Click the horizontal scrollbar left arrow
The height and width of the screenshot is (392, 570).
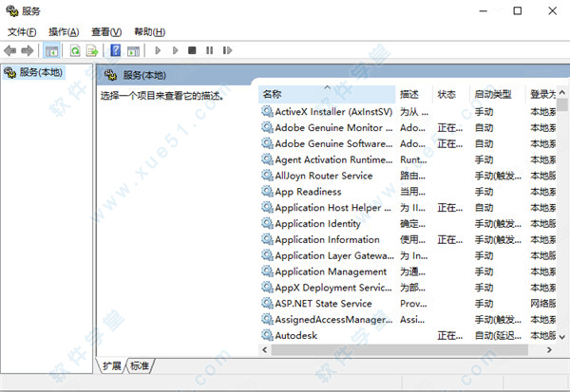[265, 350]
